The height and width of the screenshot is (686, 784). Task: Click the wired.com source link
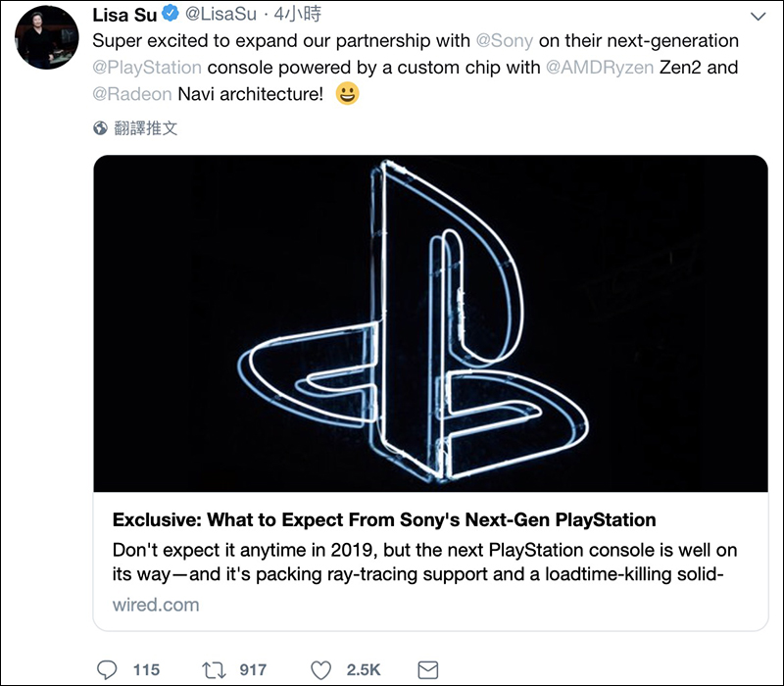156,604
